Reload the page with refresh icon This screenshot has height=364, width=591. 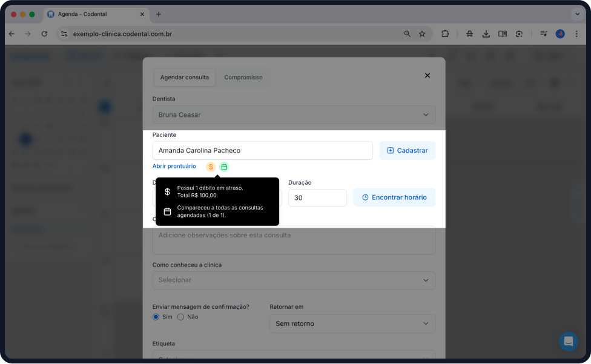click(x=44, y=34)
